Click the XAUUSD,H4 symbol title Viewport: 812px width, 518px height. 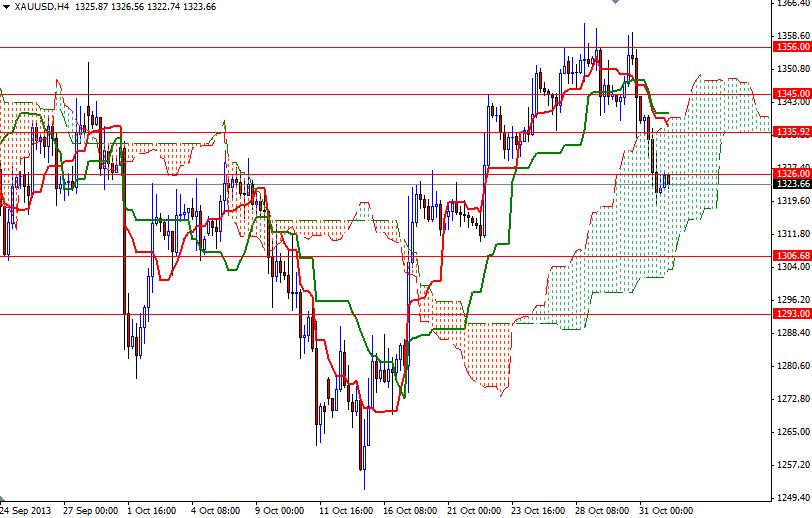click(x=39, y=7)
